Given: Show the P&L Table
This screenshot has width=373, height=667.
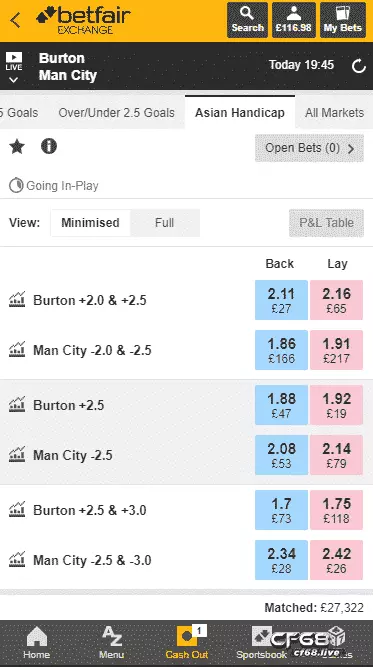Looking at the screenshot, I should [x=326, y=223].
